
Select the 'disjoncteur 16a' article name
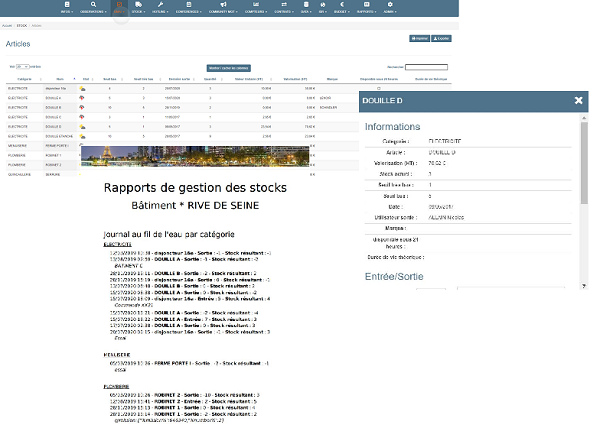click(x=55, y=88)
